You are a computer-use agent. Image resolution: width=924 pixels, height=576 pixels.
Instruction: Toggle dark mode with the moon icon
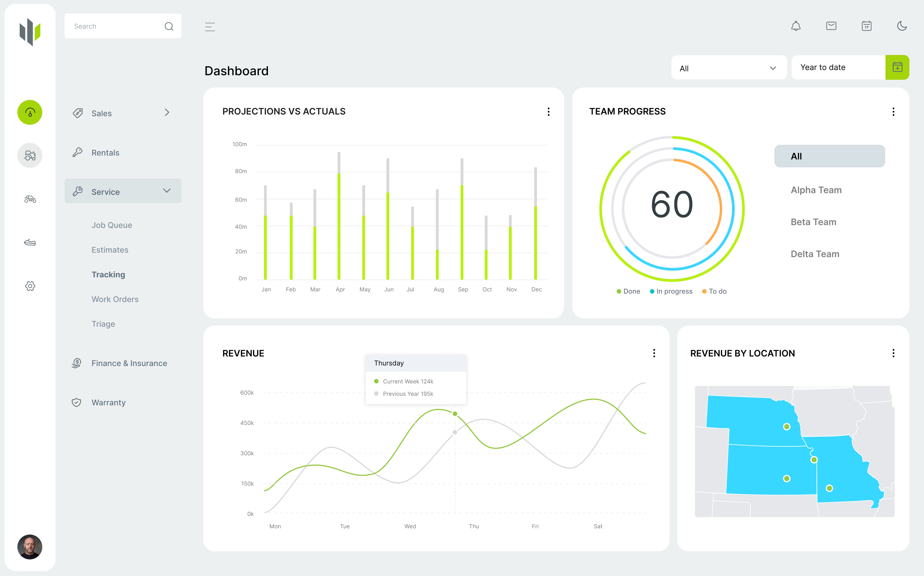click(902, 26)
